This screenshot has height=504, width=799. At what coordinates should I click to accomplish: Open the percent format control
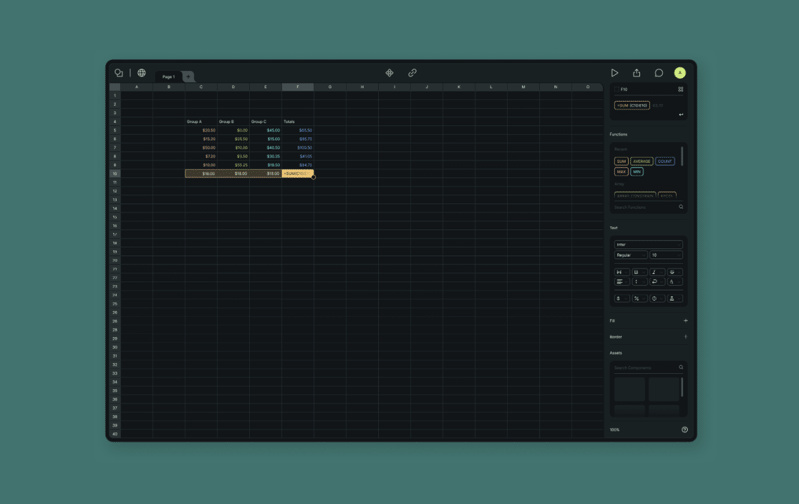pyautogui.click(x=640, y=299)
